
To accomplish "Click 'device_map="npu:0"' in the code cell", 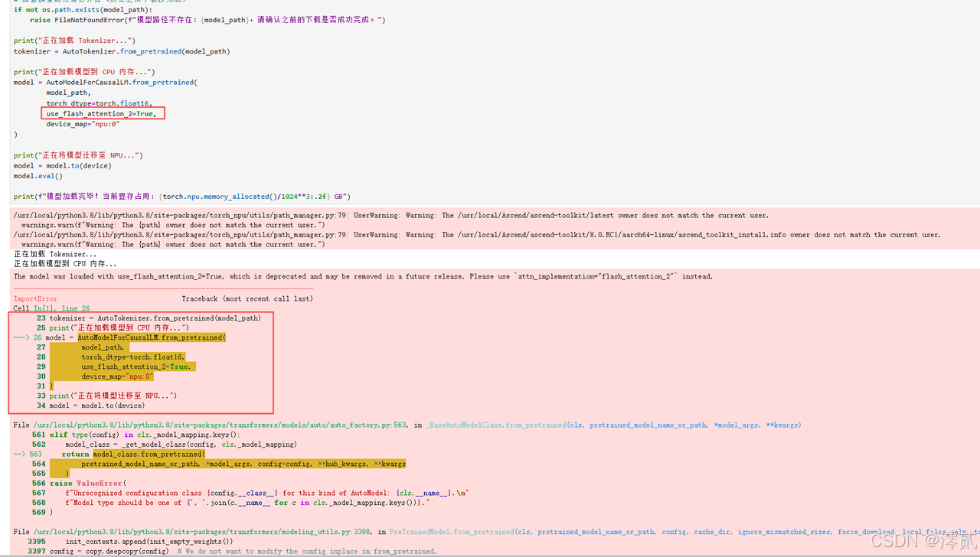I will [83, 124].
